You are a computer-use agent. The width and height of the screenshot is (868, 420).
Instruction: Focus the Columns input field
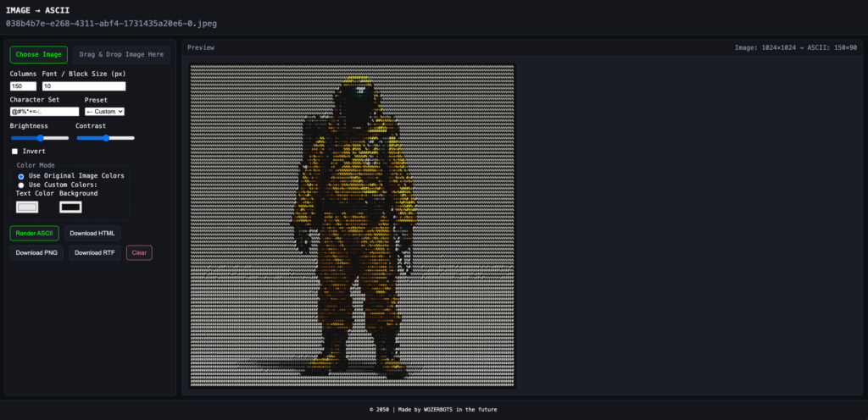(23, 86)
